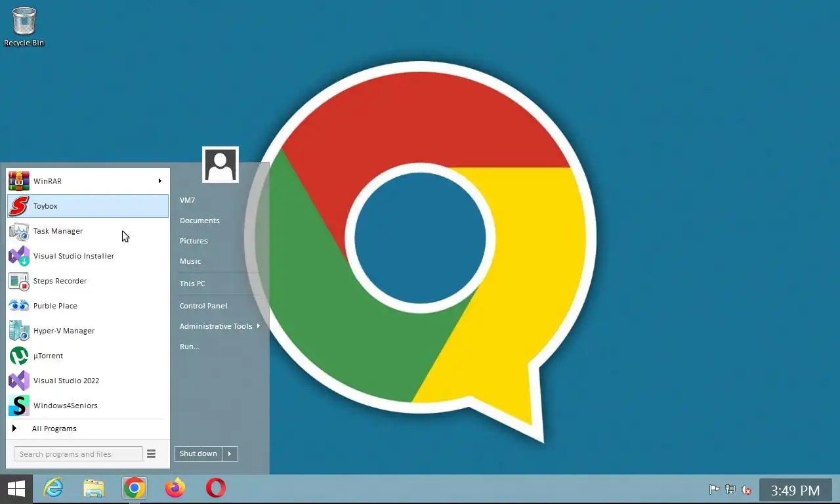Screen dimensions: 840x504
Task: Open the VM7 user folder link
Action: [x=187, y=200]
